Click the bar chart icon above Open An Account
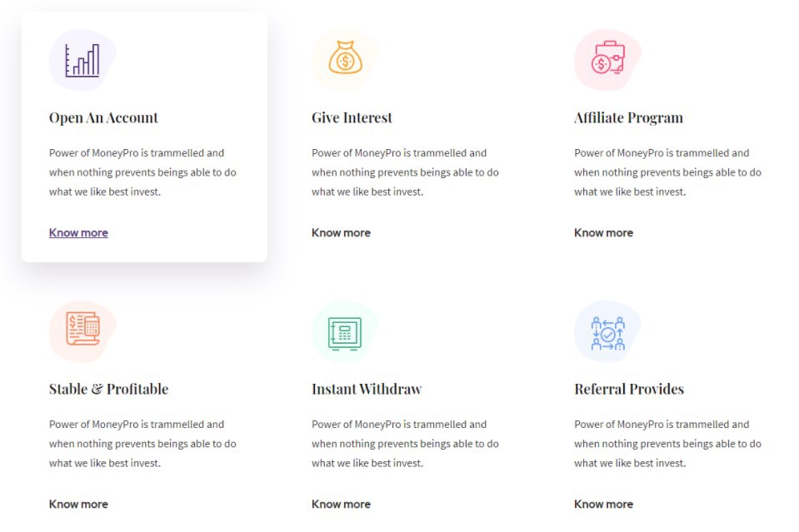Viewport: 799px width, 532px height. point(82,60)
